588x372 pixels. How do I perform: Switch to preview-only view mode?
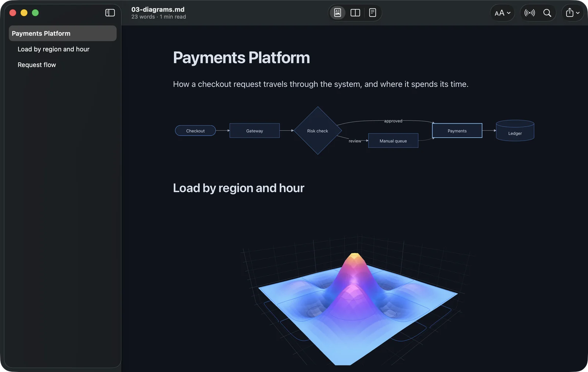(x=337, y=13)
